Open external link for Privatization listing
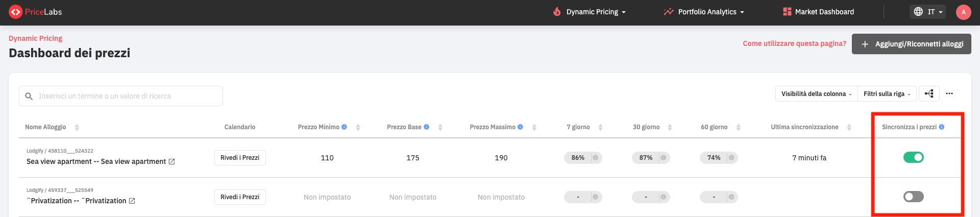Image resolution: width=980 pixels, height=217 pixels. [x=132, y=201]
